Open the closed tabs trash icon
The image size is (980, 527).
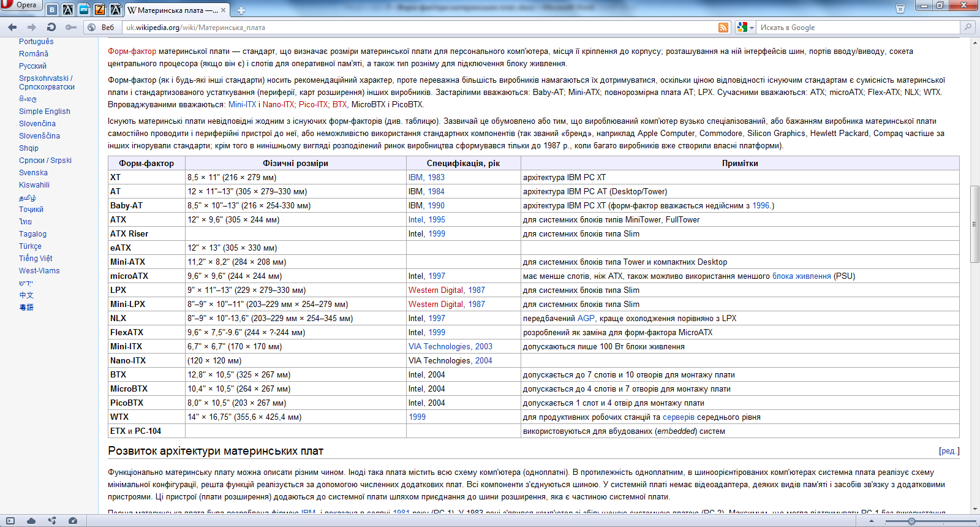(x=900, y=9)
